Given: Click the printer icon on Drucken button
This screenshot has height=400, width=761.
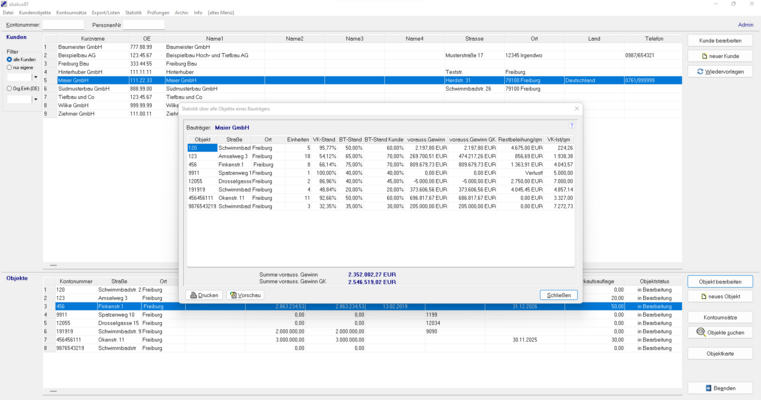Looking at the screenshot, I should (194, 295).
